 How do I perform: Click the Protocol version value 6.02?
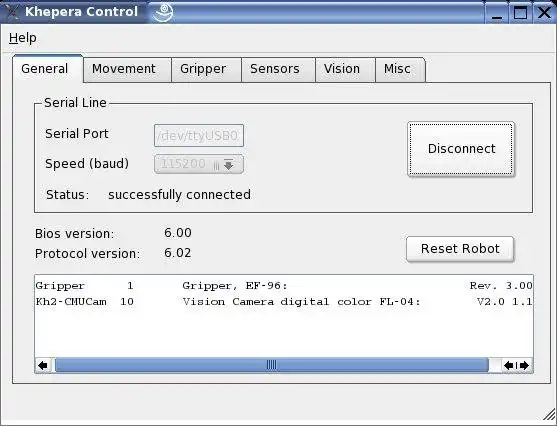178,253
